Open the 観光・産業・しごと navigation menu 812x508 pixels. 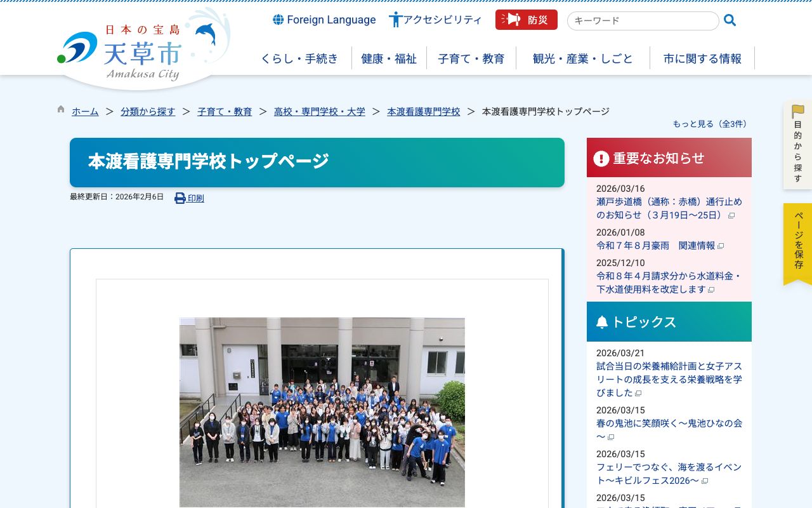coord(582,58)
